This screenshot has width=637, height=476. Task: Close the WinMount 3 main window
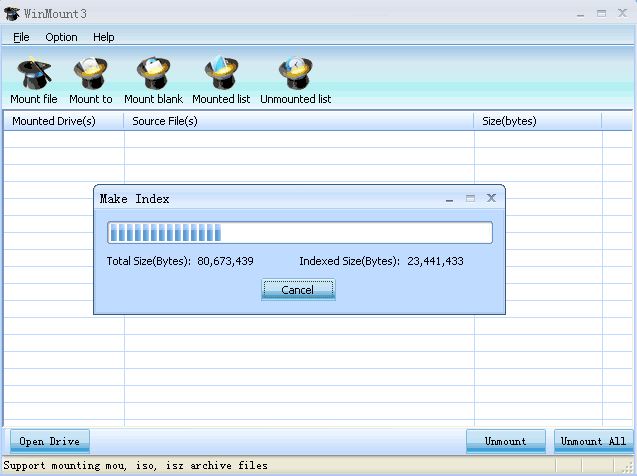coord(622,13)
